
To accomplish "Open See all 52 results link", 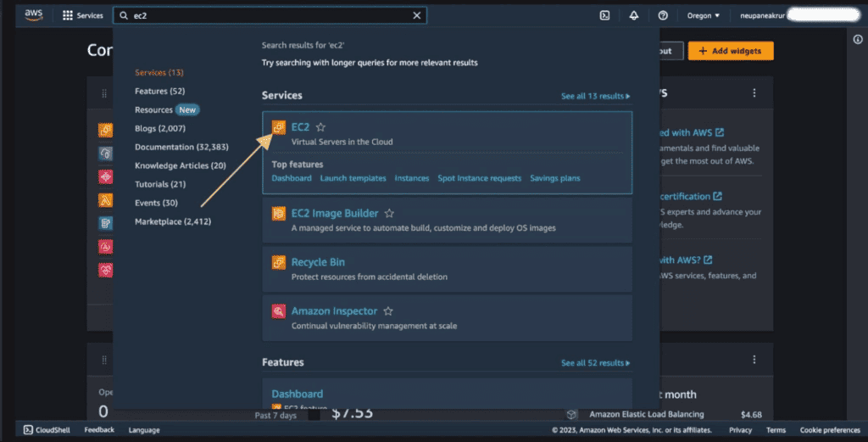I will [x=596, y=363].
